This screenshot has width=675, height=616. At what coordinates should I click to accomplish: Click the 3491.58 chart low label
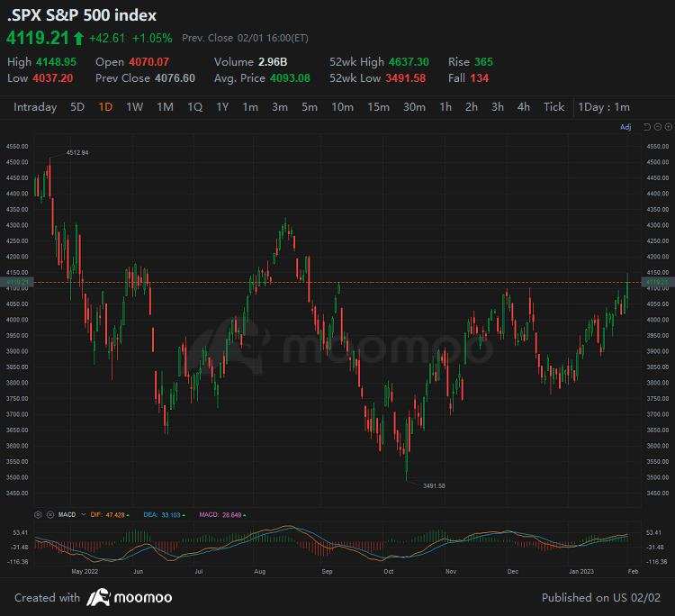[434, 486]
